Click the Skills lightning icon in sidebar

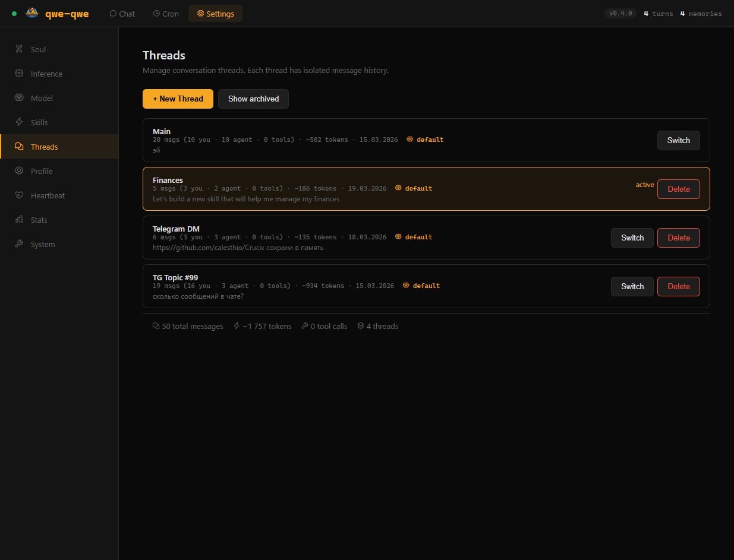19,122
